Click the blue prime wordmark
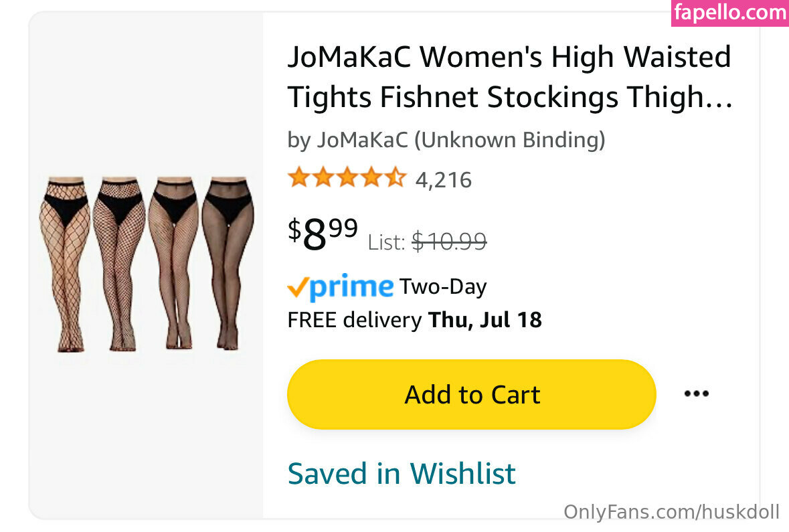The image size is (789, 532). (351, 286)
